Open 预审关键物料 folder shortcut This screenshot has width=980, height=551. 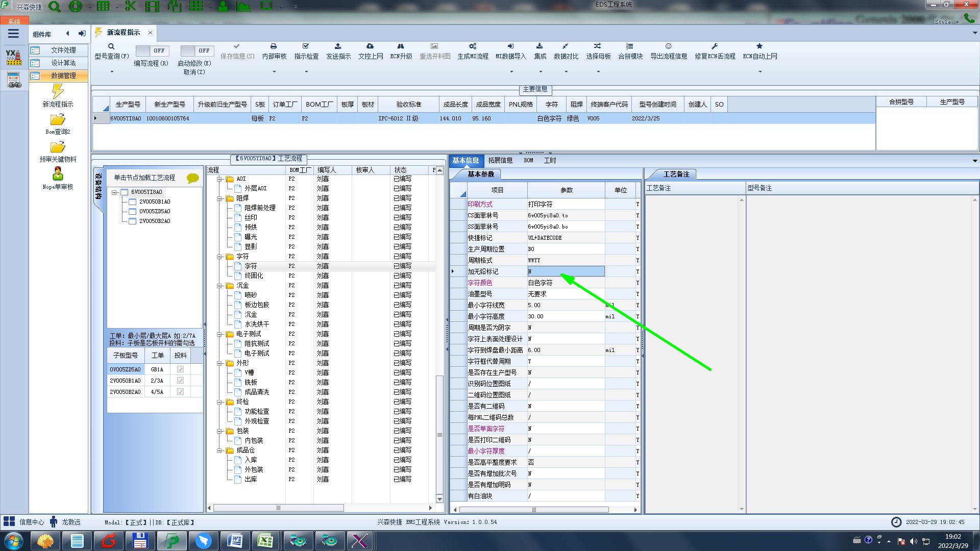coord(58,147)
